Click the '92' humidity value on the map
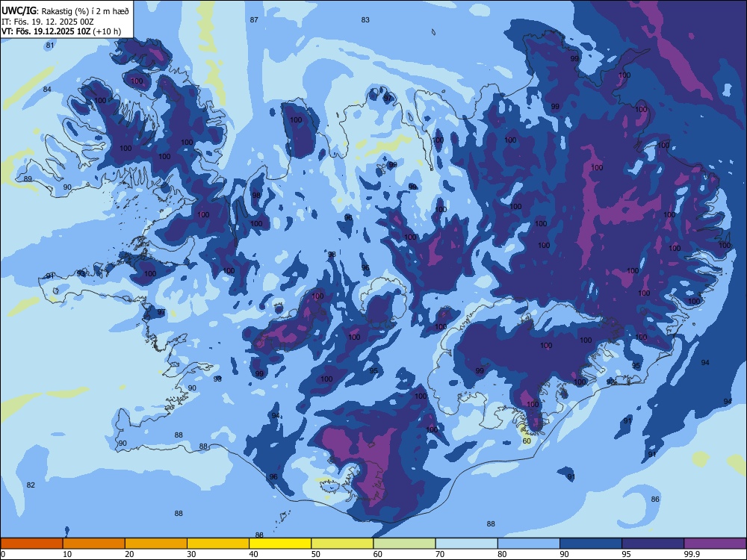Viewport: 747px width, 560px height. pyautogui.click(x=611, y=382)
